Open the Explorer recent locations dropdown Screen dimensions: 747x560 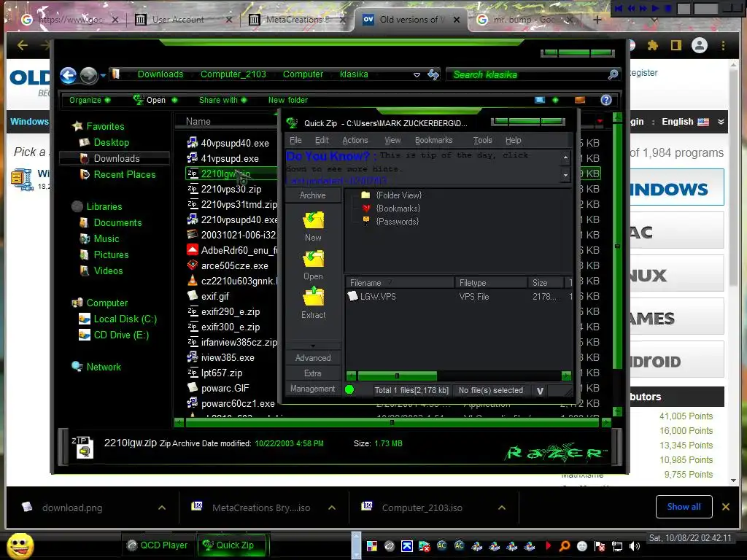pyautogui.click(x=103, y=75)
